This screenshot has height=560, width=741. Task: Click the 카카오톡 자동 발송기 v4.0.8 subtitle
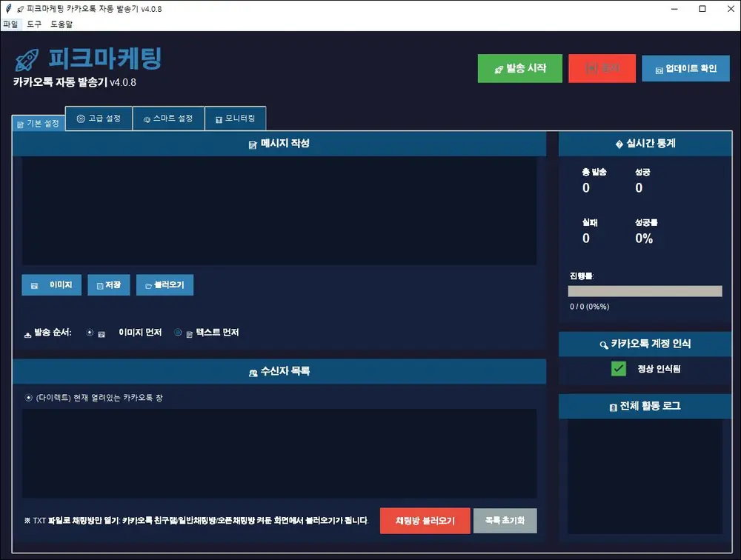click(75, 82)
